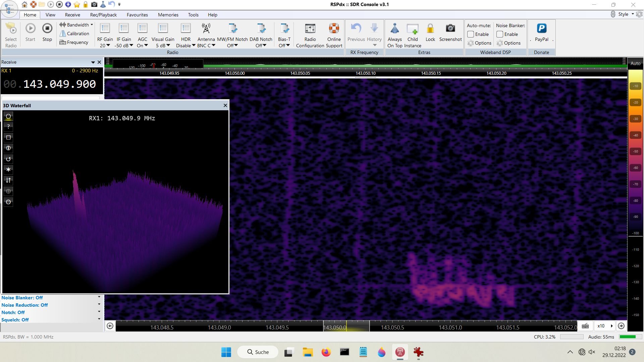The height and width of the screenshot is (362, 644).
Task: Open the Rec/Playback ribbon tab
Action: [103, 15]
